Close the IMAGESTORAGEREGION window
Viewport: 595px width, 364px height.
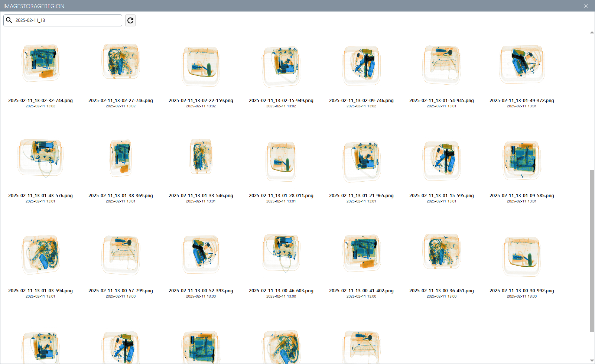point(586,6)
